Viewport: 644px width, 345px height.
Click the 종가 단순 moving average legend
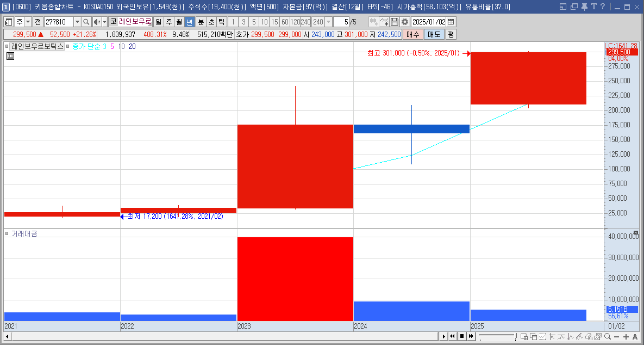point(86,46)
